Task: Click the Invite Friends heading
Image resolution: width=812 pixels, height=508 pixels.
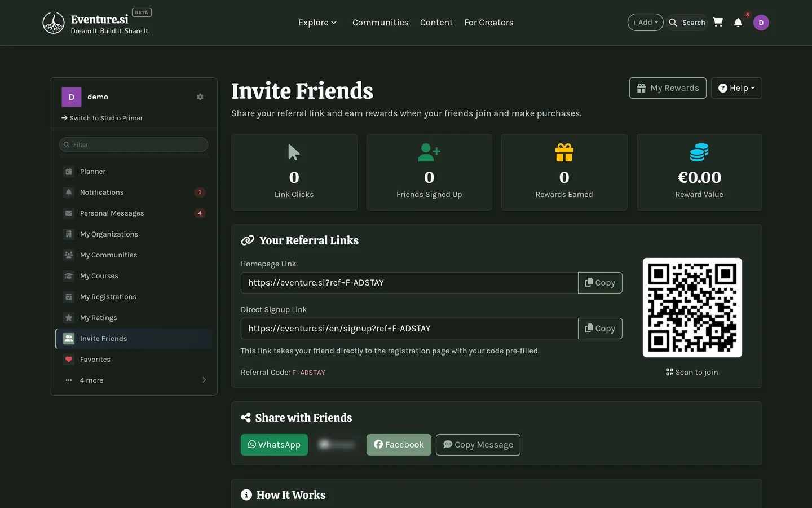Action: tap(302, 91)
